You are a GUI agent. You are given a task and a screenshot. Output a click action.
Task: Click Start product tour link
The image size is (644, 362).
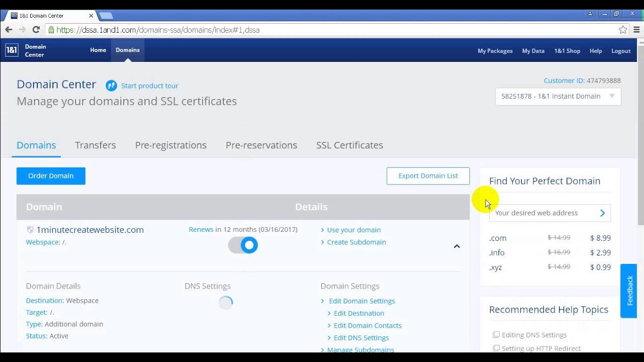pyautogui.click(x=149, y=86)
